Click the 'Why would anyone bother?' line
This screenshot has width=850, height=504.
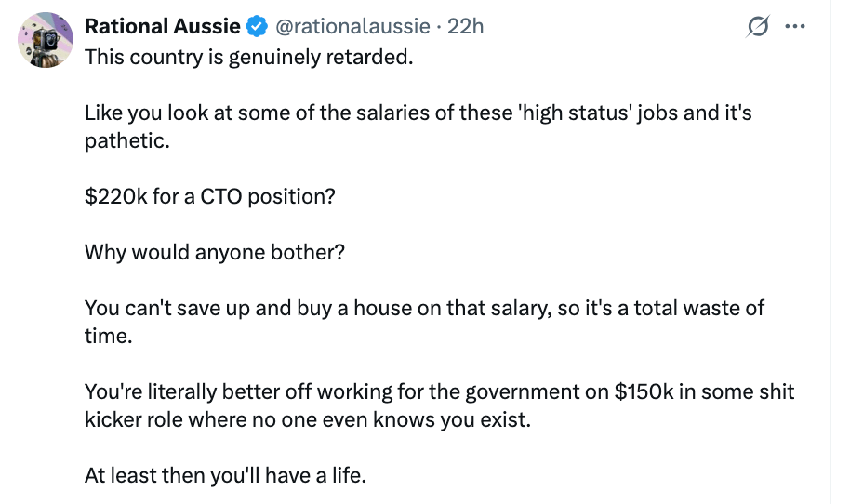click(x=214, y=252)
